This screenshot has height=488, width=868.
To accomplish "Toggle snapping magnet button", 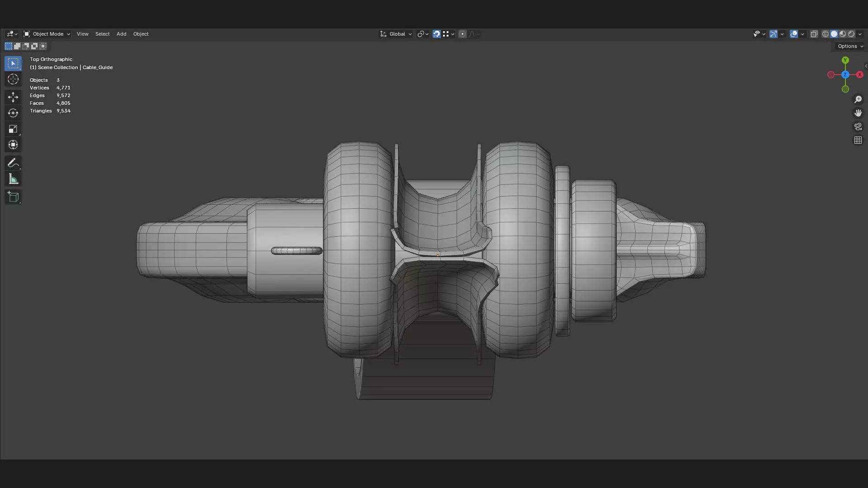I will point(436,34).
